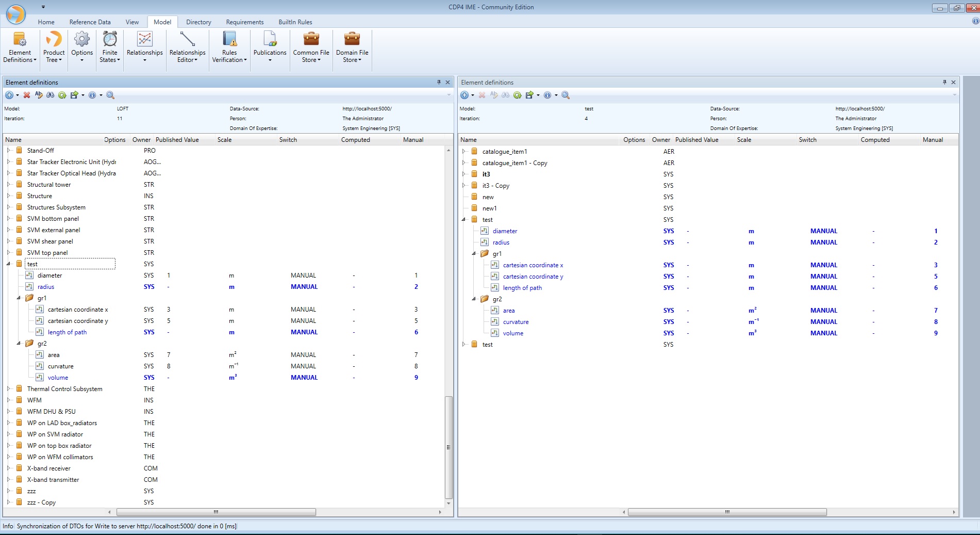Collapse the test element in the left tree

pyautogui.click(x=9, y=264)
